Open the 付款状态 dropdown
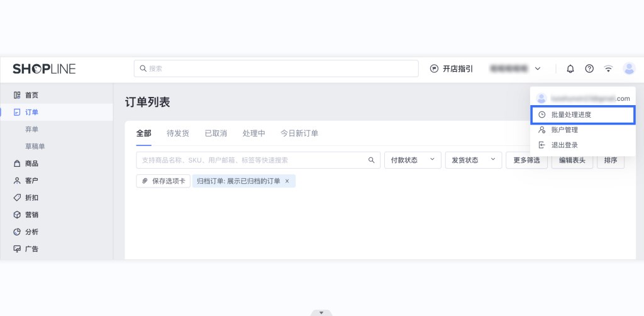 pos(412,161)
